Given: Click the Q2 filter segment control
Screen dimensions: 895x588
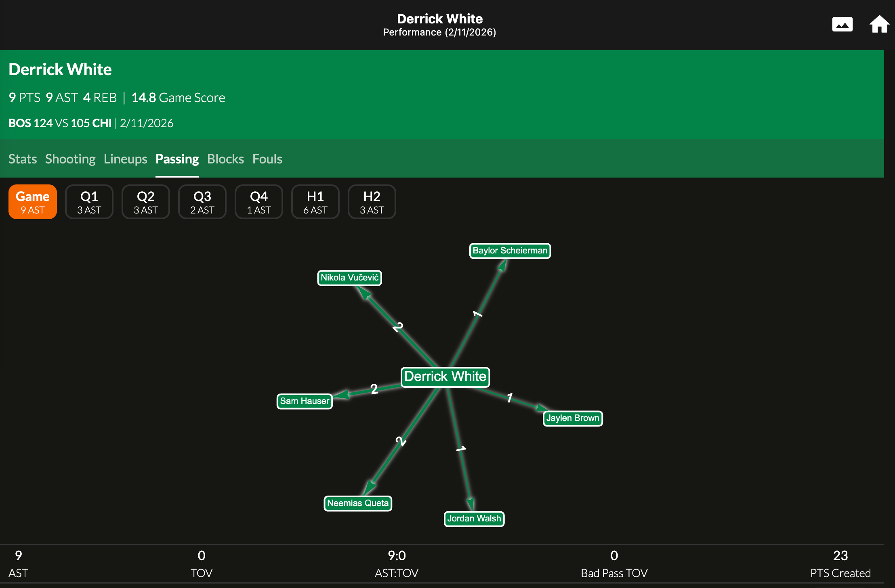Looking at the screenshot, I should [x=145, y=202].
